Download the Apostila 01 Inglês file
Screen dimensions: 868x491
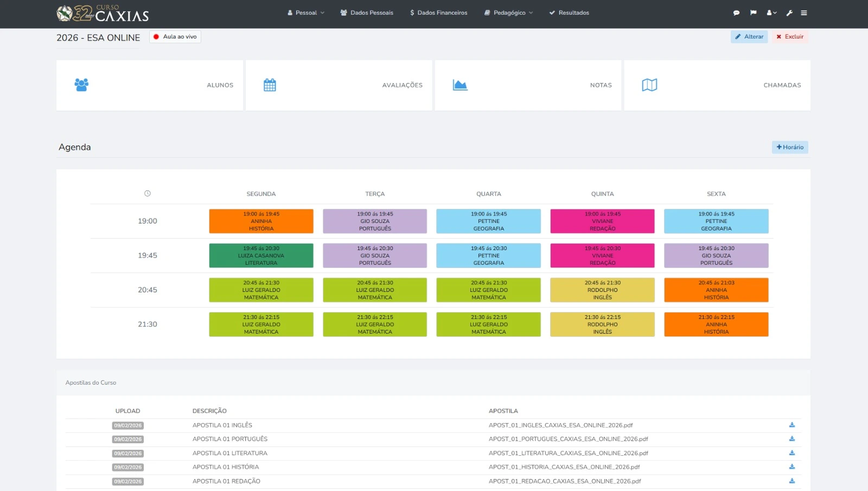pyautogui.click(x=792, y=425)
